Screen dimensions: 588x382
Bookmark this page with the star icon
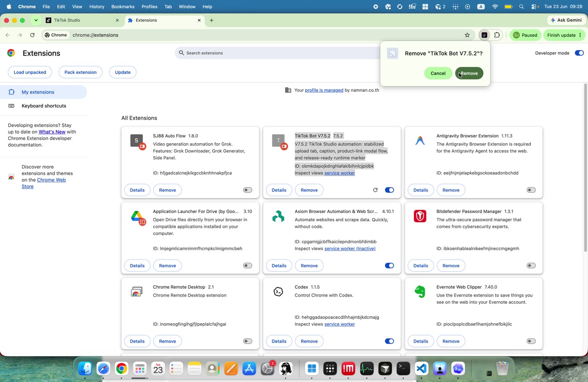467,35
